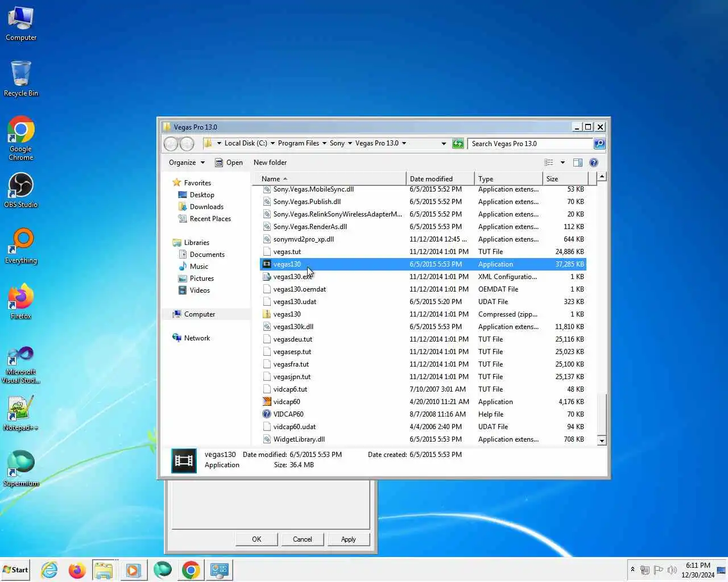Select Network in navigation pane
The width and height of the screenshot is (728, 582).
(197, 338)
